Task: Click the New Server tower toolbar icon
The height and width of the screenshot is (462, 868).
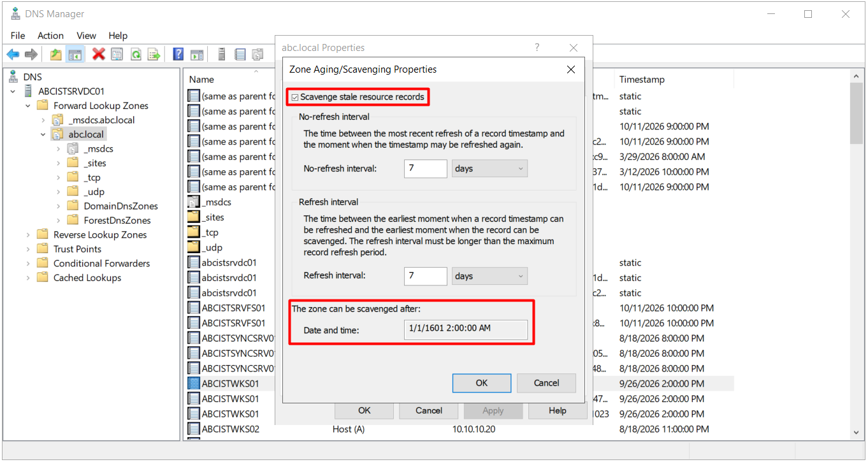Action: click(222, 54)
